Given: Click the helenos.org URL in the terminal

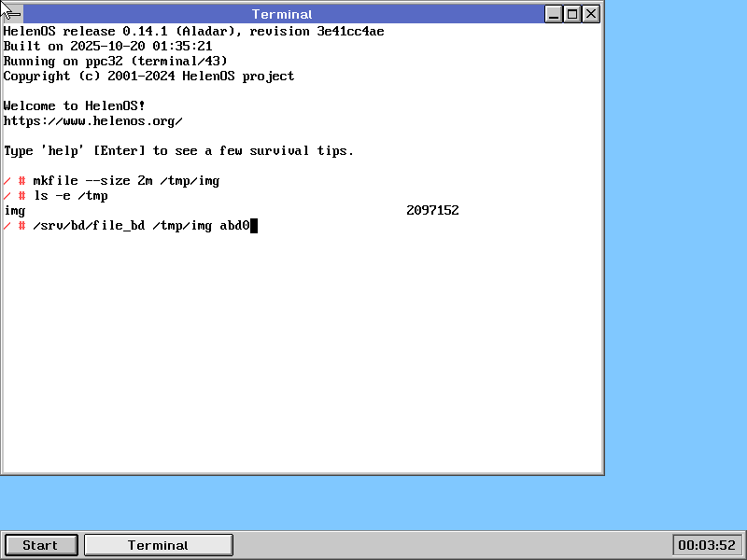Looking at the screenshot, I should coord(92,121).
